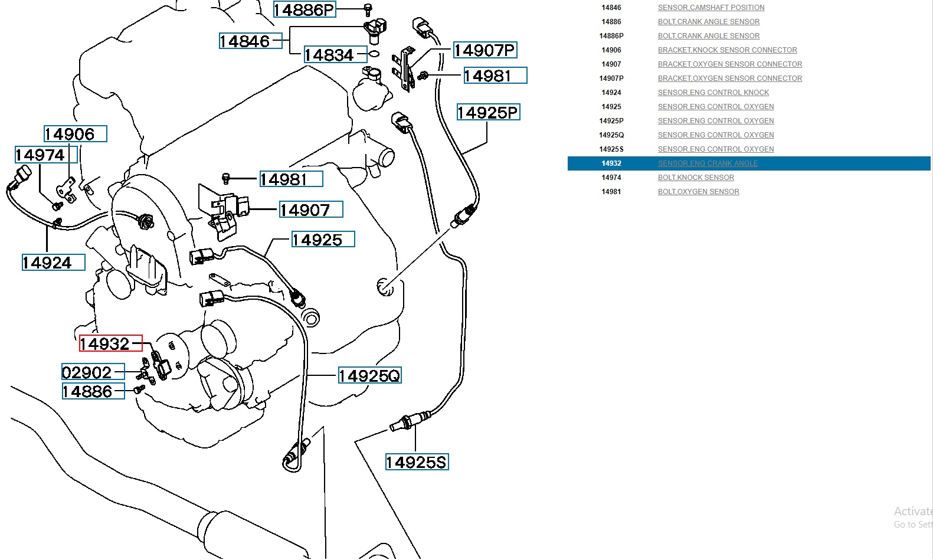Screen dimensions: 933x560
Task: Select part number 14925Q in the parts list
Action: [x=611, y=135]
